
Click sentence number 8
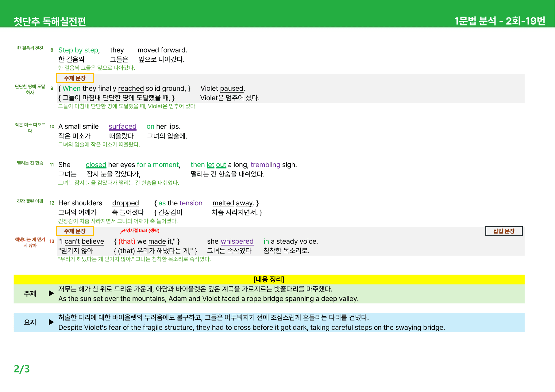52,50
